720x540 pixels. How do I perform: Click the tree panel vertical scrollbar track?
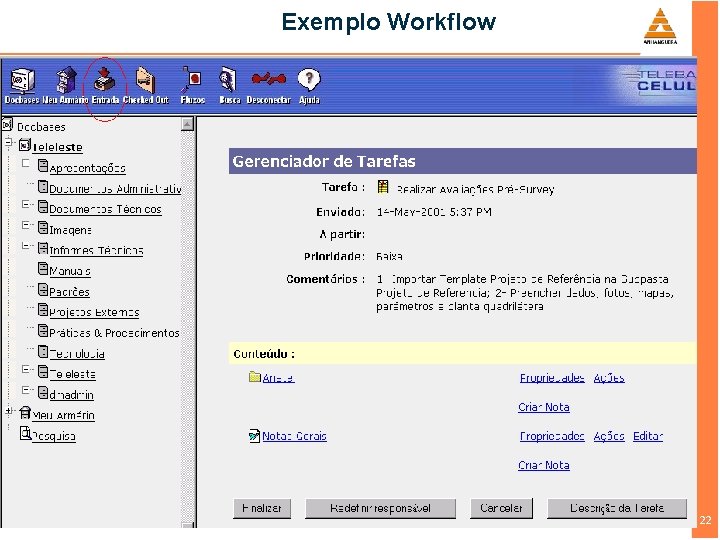click(x=187, y=326)
